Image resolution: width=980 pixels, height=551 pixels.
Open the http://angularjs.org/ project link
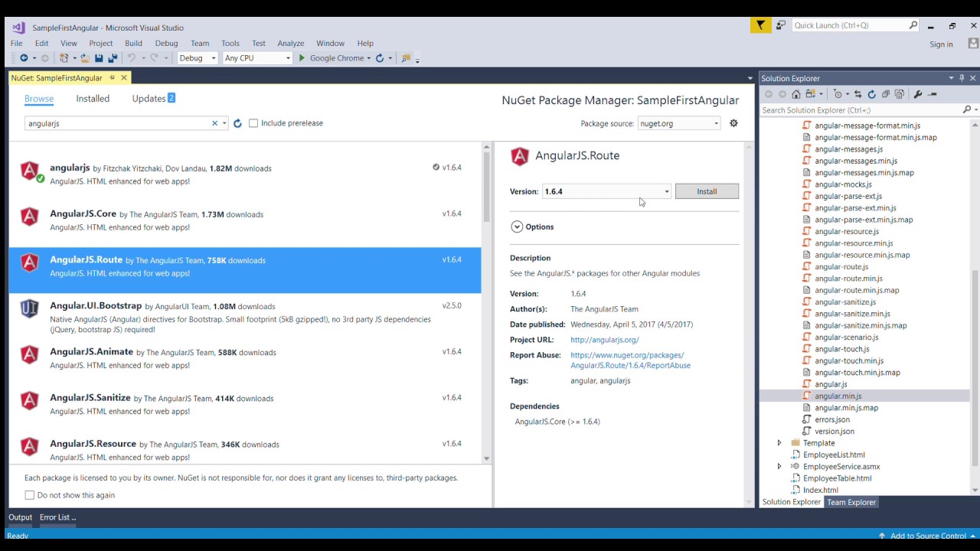tap(604, 340)
